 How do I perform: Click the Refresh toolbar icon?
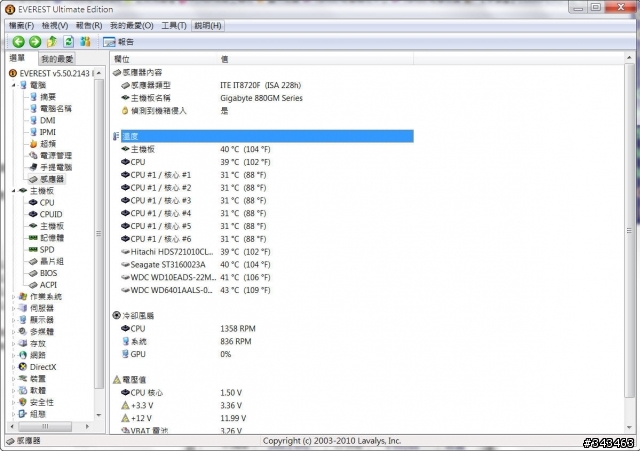click(x=69, y=42)
